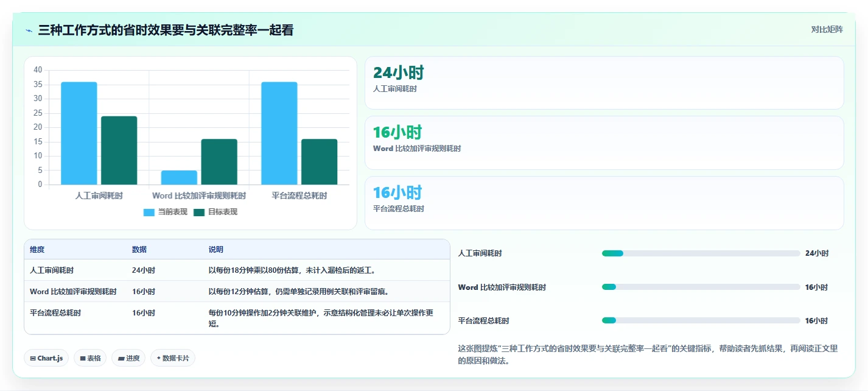Click the 16小时 cell in the 平台流程总耗时 row

(143, 313)
